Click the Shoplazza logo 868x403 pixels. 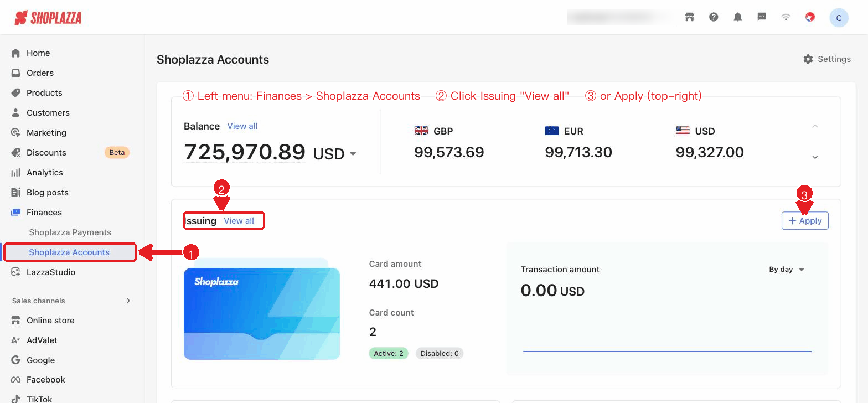48,18
